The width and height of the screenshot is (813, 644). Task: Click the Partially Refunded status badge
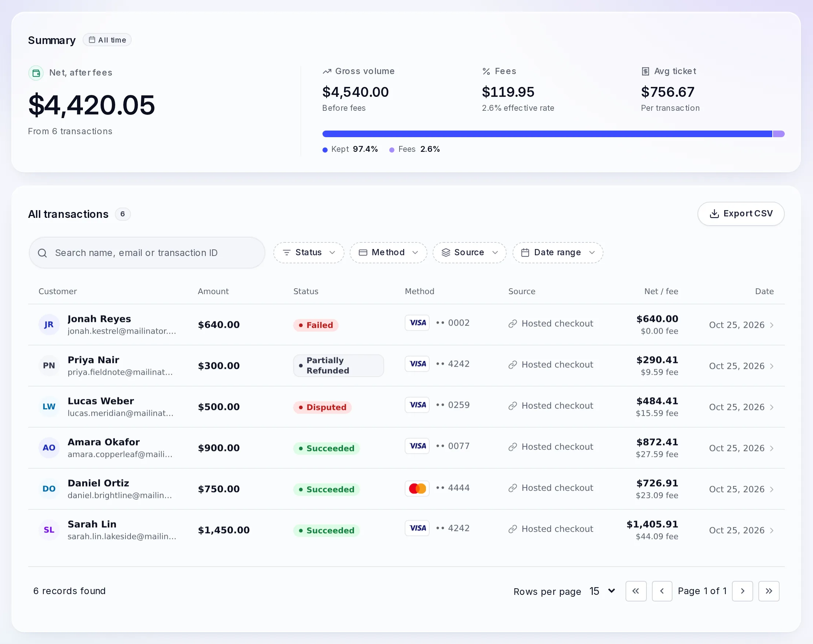(338, 365)
